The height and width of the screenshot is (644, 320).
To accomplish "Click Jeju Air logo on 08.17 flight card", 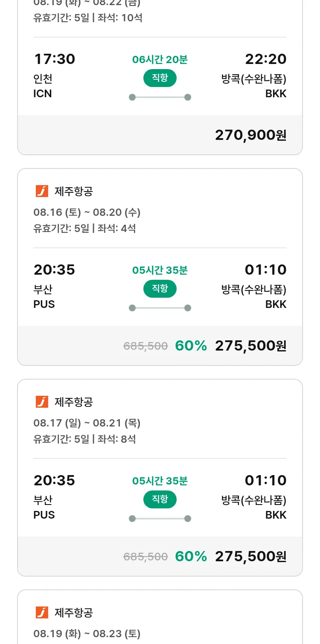I will tap(42, 402).
